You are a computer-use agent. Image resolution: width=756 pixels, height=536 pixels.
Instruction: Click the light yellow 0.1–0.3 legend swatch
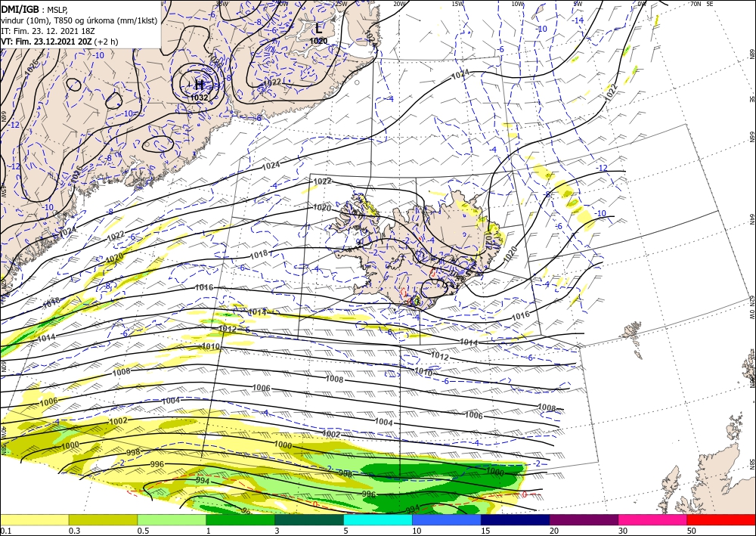(34, 519)
